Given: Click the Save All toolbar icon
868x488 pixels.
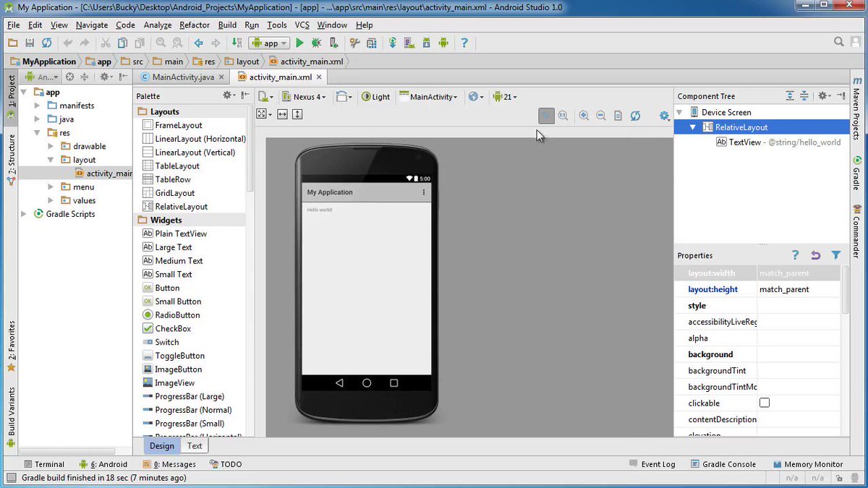Looking at the screenshot, I should (x=30, y=43).
